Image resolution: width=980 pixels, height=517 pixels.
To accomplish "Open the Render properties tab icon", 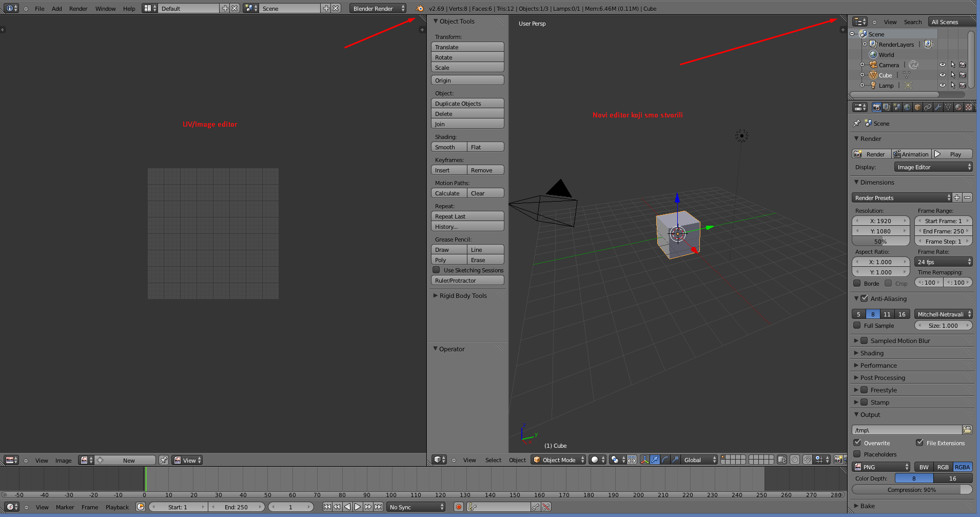I will [876, 107].
